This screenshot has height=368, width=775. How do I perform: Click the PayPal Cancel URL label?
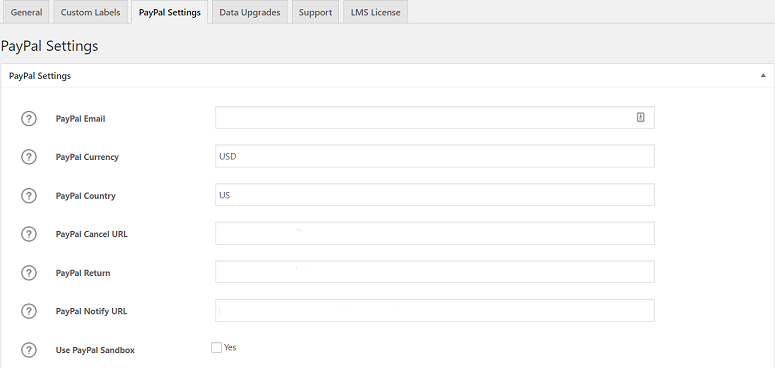92,235
